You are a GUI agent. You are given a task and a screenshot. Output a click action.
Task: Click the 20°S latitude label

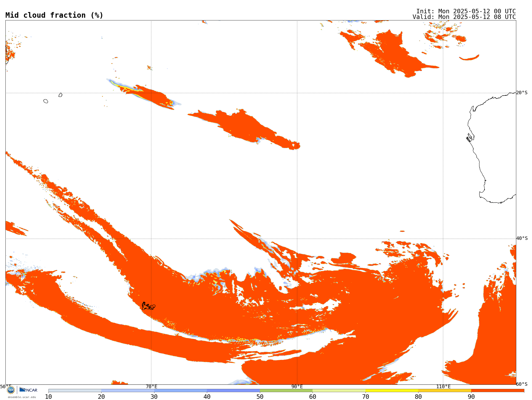(x=522, y=93)
